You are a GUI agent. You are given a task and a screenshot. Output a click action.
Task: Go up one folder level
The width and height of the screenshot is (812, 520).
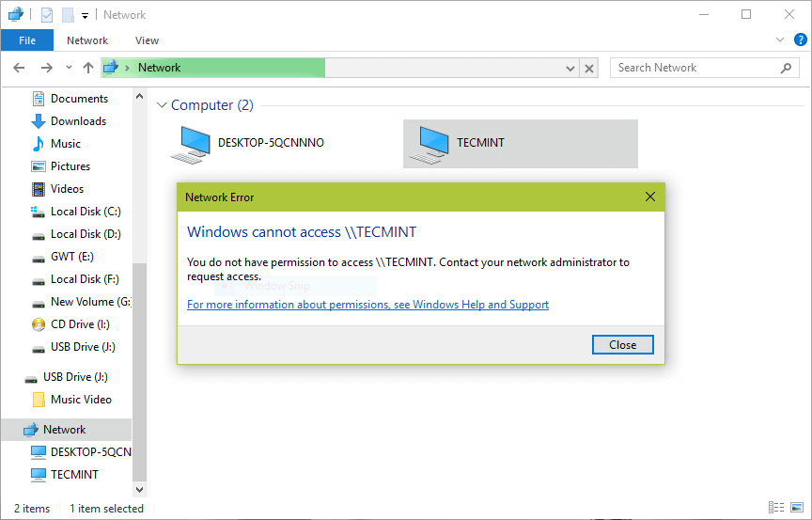pos(88,68)
